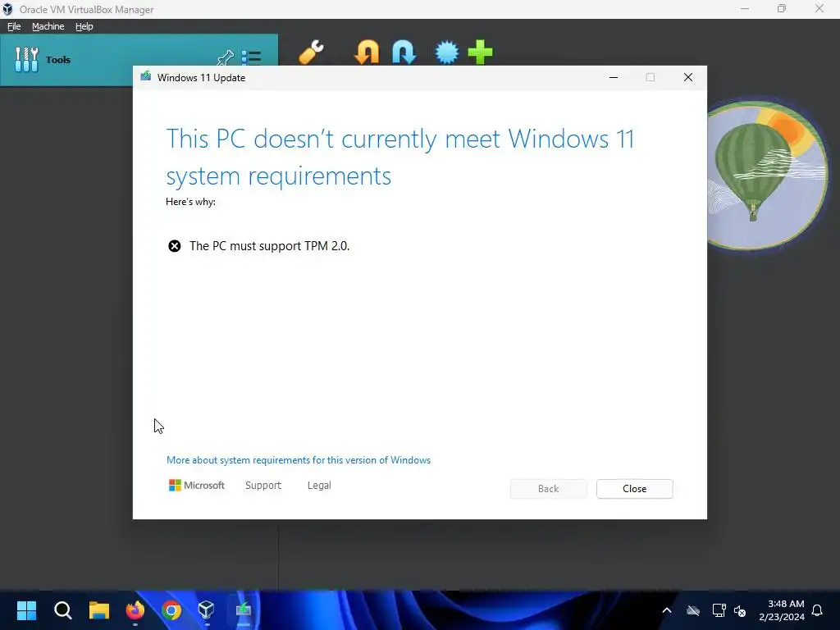Image resolution: width=840 pixels, height=630 pixels.
Task: Click the TPM 2.0 error X icon
Action: pyautogui.click(x=175, y=246)
